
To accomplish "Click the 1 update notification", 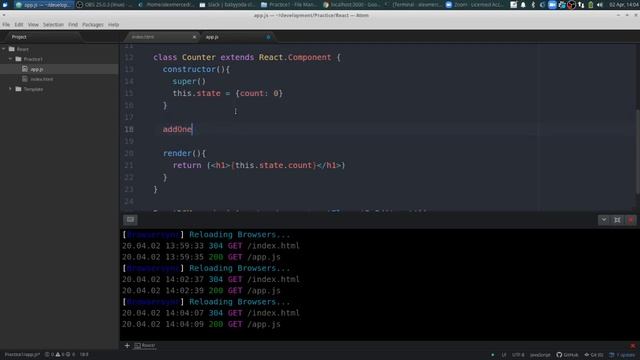I will 622,355.
